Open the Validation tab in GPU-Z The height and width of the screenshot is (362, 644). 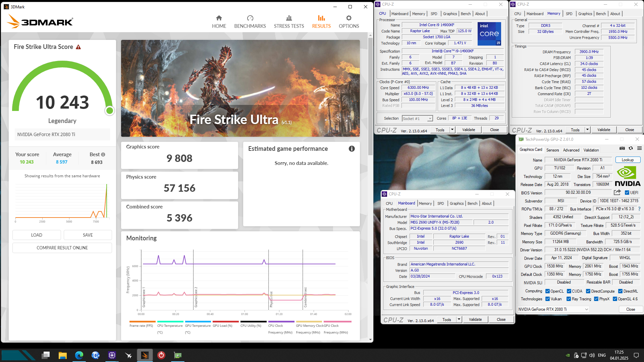tap(591, 150)
